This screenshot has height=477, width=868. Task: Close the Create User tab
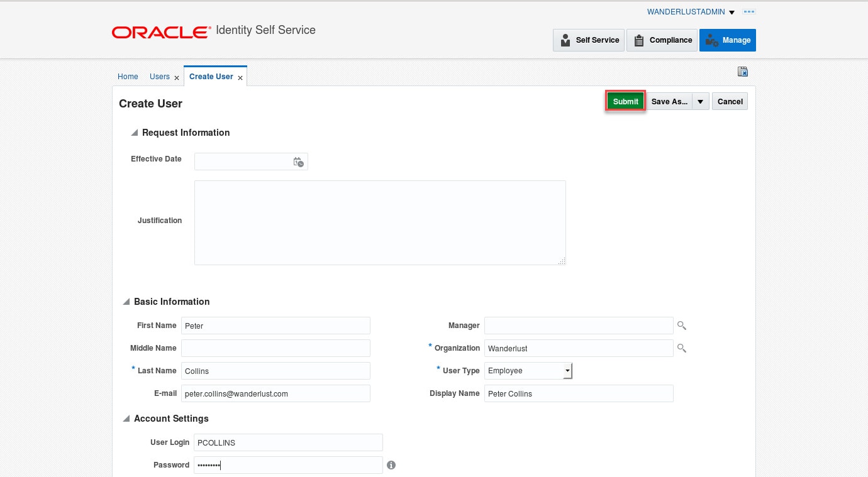[x=240, y=77]
